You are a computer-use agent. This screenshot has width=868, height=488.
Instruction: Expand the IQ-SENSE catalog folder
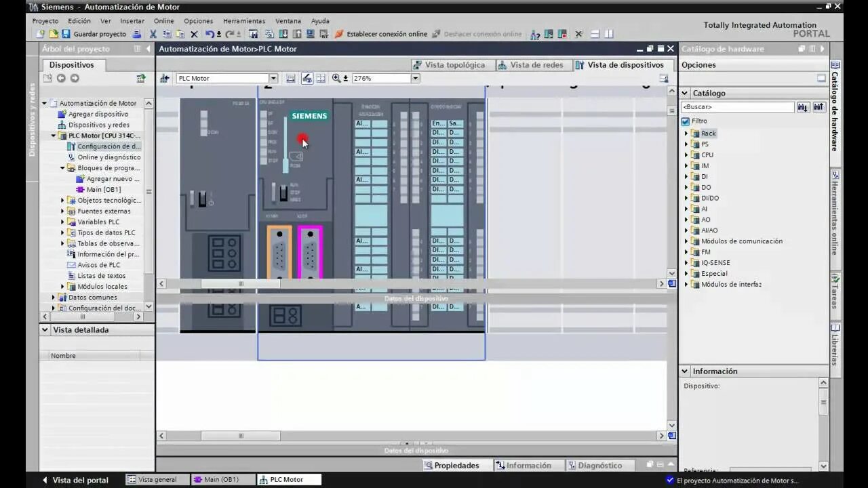pos(686,263)
